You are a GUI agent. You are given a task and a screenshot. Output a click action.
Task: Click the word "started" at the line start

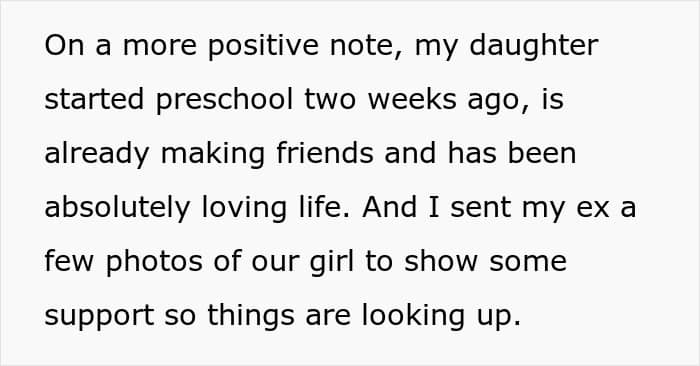pos(94,99)
